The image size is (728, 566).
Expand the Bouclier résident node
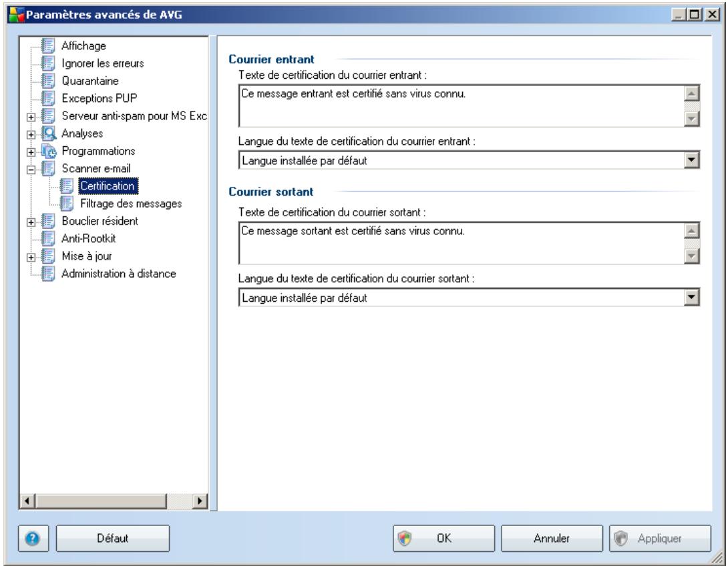tap(31, 222)
